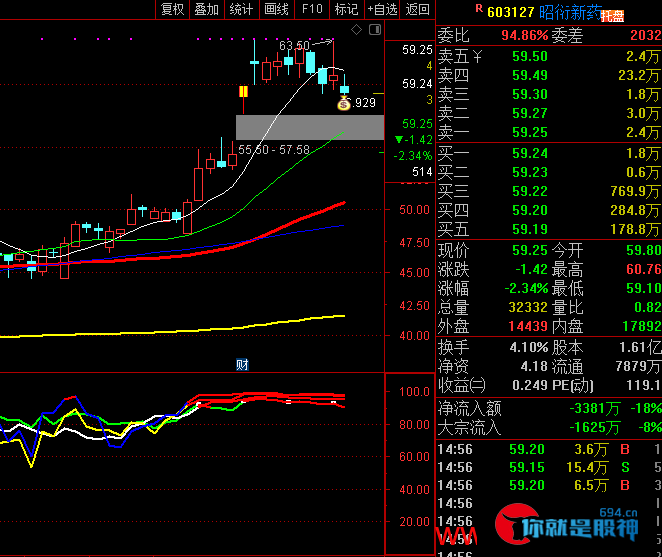Screen dimensions: 662x557
Task: Click 外盘 value 14439
Action: pyautogui.click(x=528, y=326)
